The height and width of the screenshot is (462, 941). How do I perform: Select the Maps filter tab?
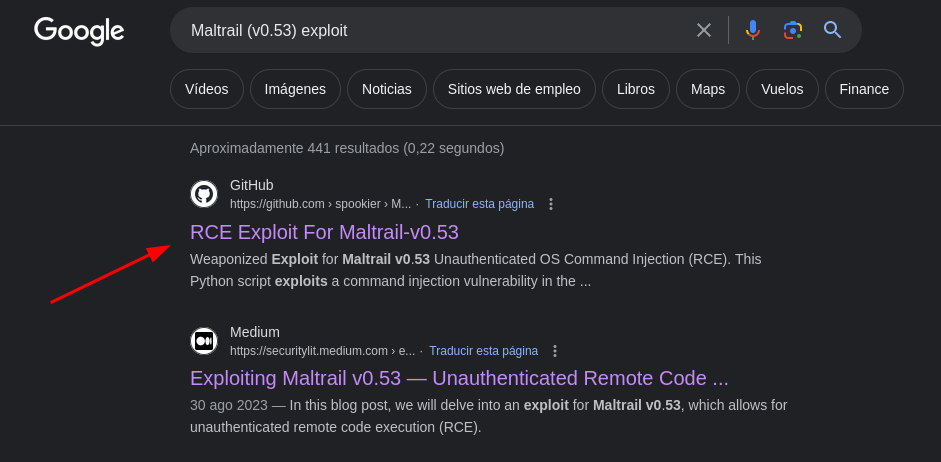click(x=708, y=89)
